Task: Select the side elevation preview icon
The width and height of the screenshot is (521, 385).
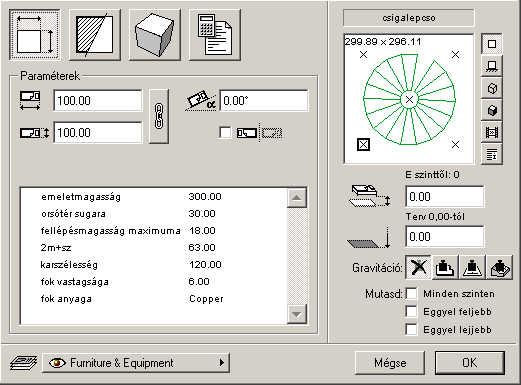Action: click(492, 66)
